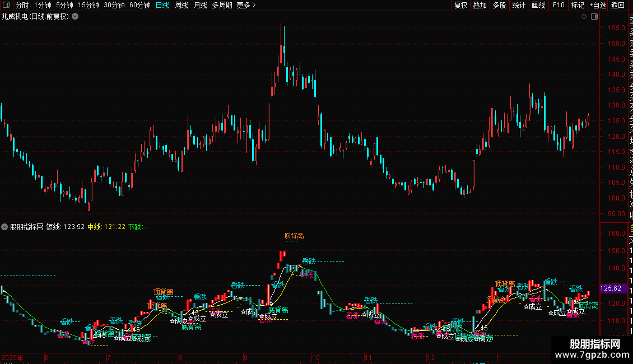
Task: Click the 复权 adjustment button
Action: 460,5
